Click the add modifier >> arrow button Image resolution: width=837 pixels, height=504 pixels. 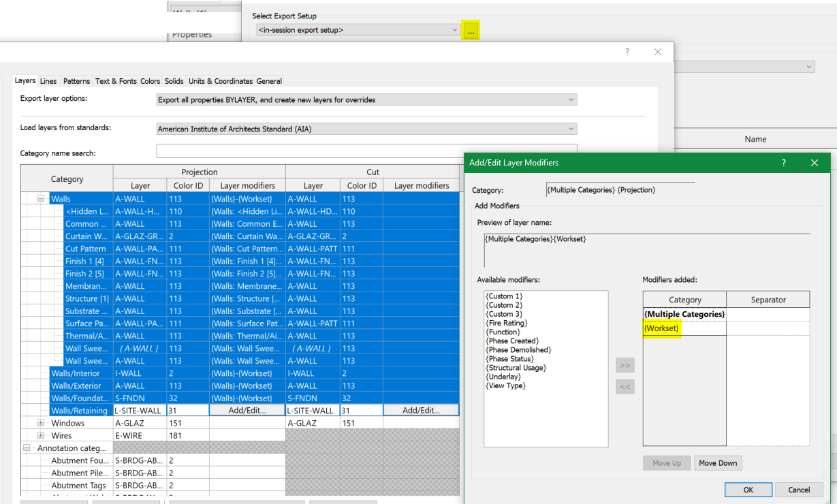[625, 366]
